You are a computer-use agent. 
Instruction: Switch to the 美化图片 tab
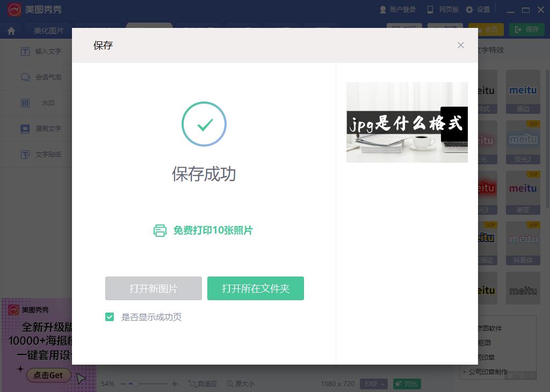tap(49, 31)
